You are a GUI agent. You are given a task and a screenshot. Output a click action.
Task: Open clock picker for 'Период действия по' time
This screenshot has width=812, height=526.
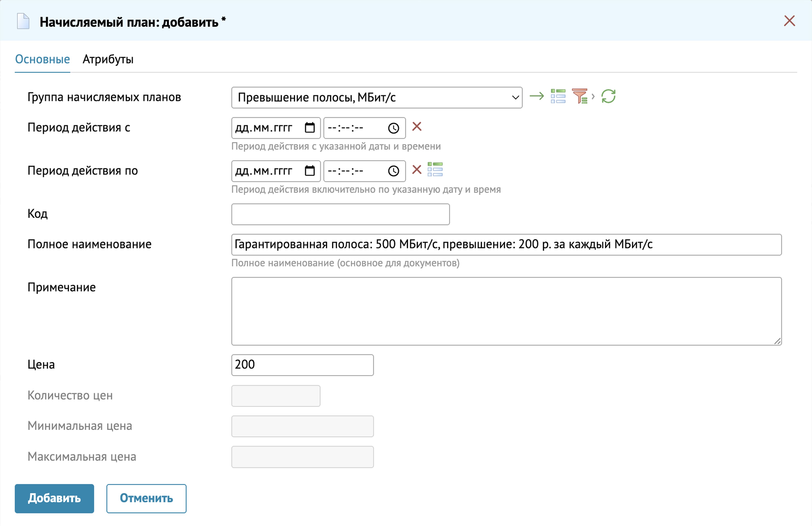[x=393, y=171]
